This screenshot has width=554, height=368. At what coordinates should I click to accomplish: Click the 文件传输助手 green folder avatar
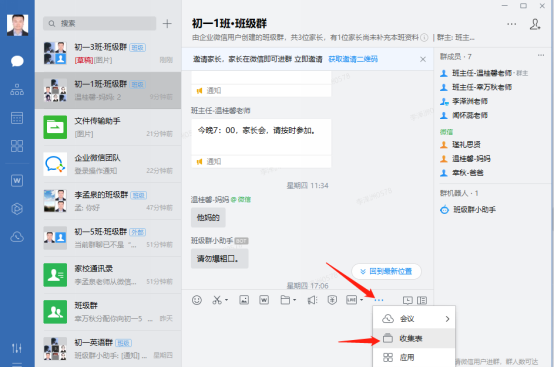(55, 127)
